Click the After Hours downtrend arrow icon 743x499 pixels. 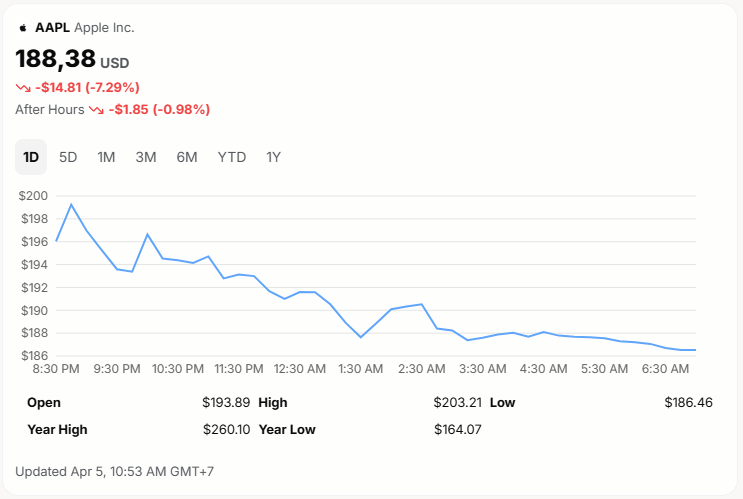tap(96, 109)
